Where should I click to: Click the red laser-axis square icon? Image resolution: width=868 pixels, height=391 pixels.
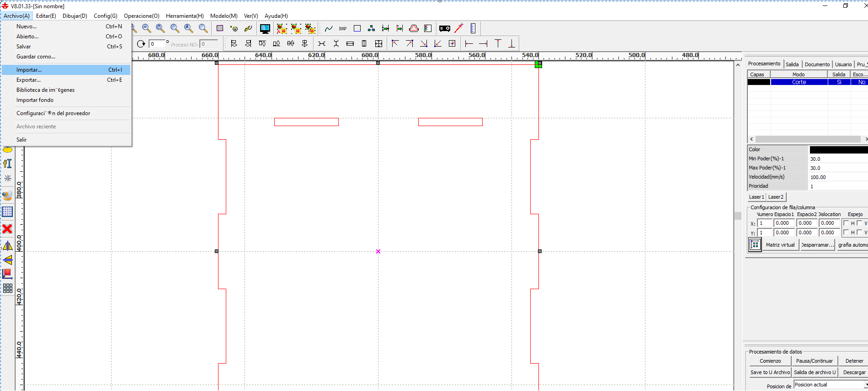click(7, 274)
